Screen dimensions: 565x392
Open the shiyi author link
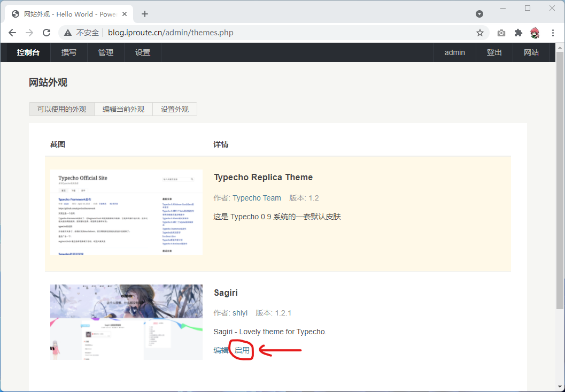click(240, 313)
